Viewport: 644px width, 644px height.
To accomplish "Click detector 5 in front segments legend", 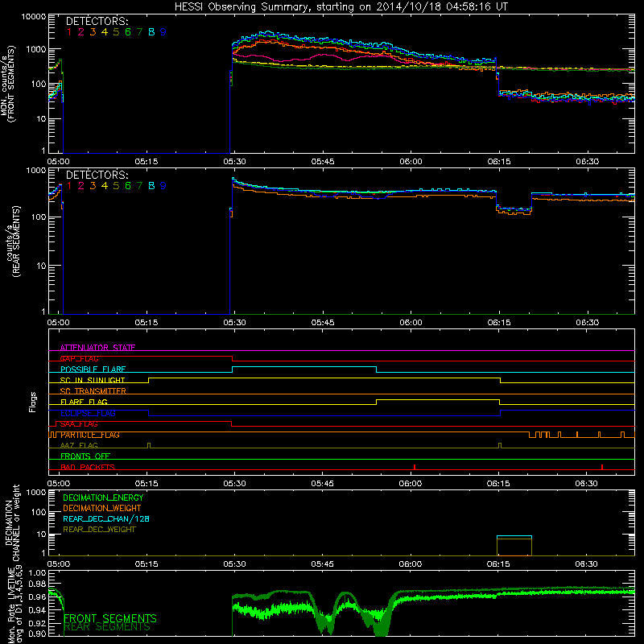I will (116, 32).
